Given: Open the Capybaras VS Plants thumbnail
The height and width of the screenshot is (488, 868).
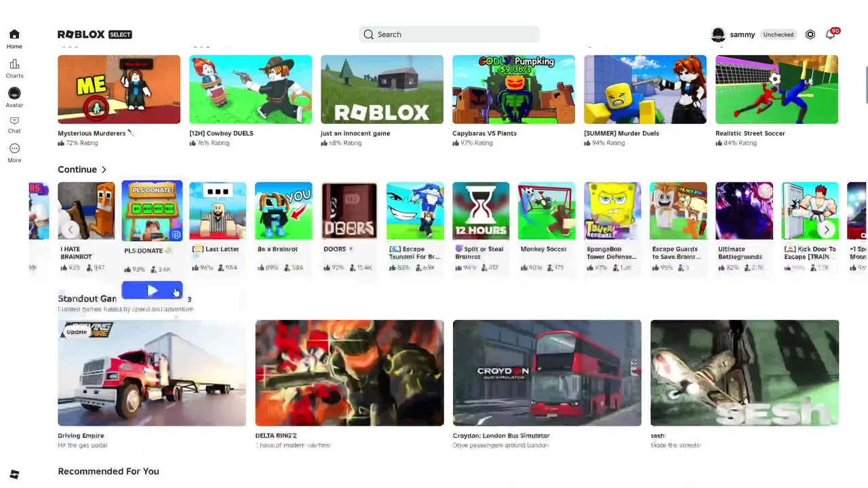Looking at the screenshot, I should pos(513,89).
